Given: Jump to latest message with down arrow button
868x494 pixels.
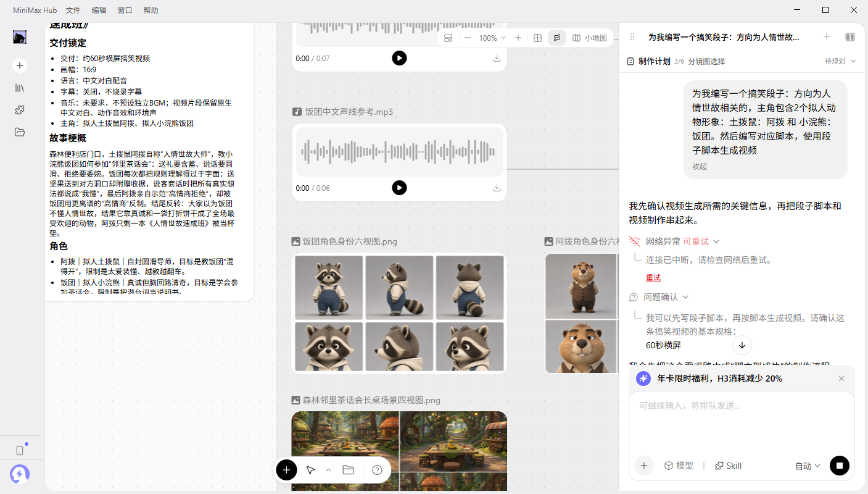Looking at the screenshot, I should [742, 345].
